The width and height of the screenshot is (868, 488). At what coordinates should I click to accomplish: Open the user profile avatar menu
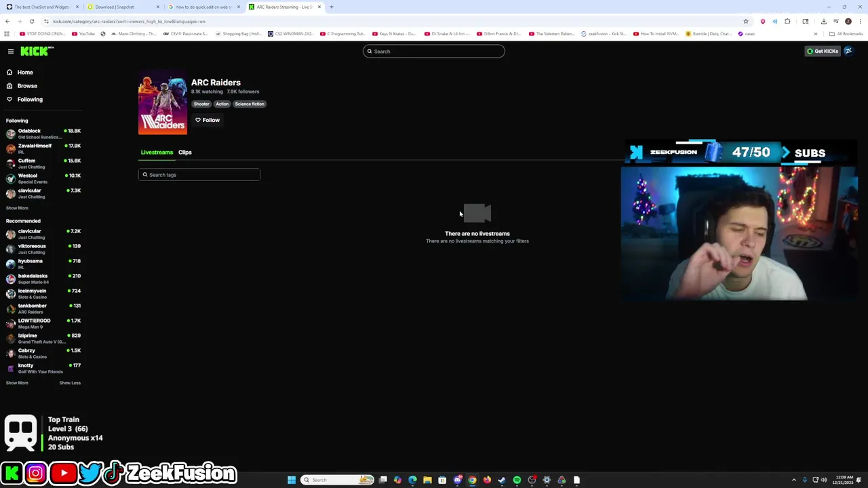coord(848,51)
